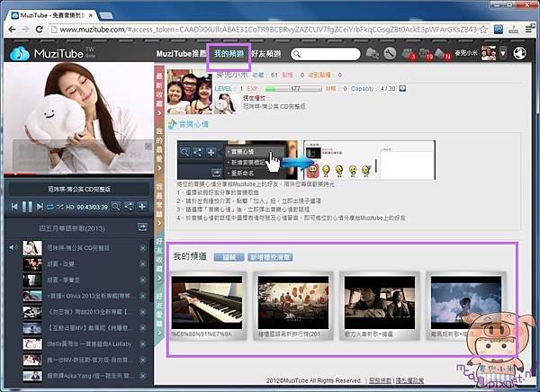The width and height of the screenshot is (540, 392).
Task: Click speaker icon beside the first playlist song
Action: [x=13, y=247]
